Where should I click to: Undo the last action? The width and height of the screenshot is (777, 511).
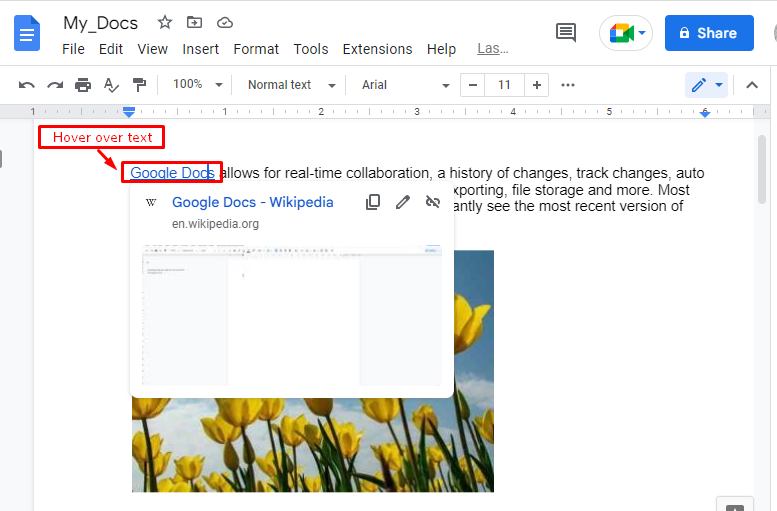point(27,85)
